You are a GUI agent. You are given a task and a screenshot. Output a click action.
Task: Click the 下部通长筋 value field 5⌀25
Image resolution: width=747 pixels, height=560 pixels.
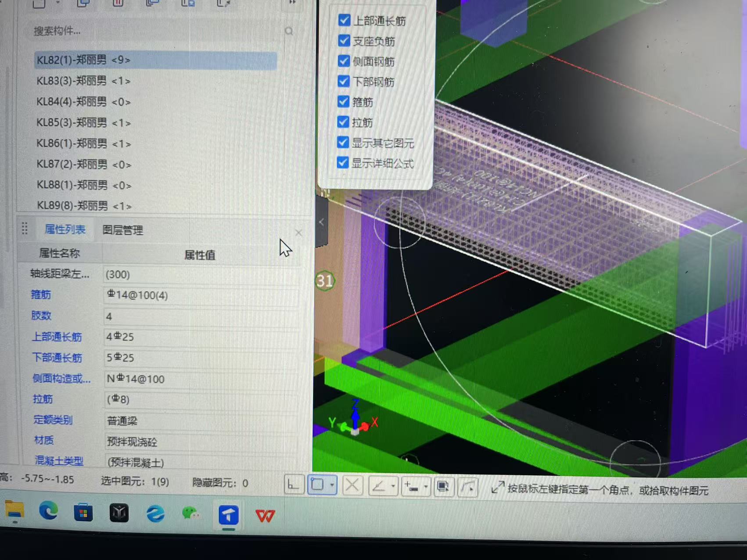point(201,358)
